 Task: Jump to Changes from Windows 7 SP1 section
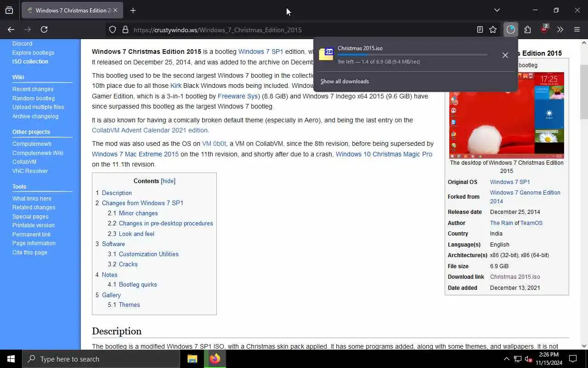coord(139,203)
